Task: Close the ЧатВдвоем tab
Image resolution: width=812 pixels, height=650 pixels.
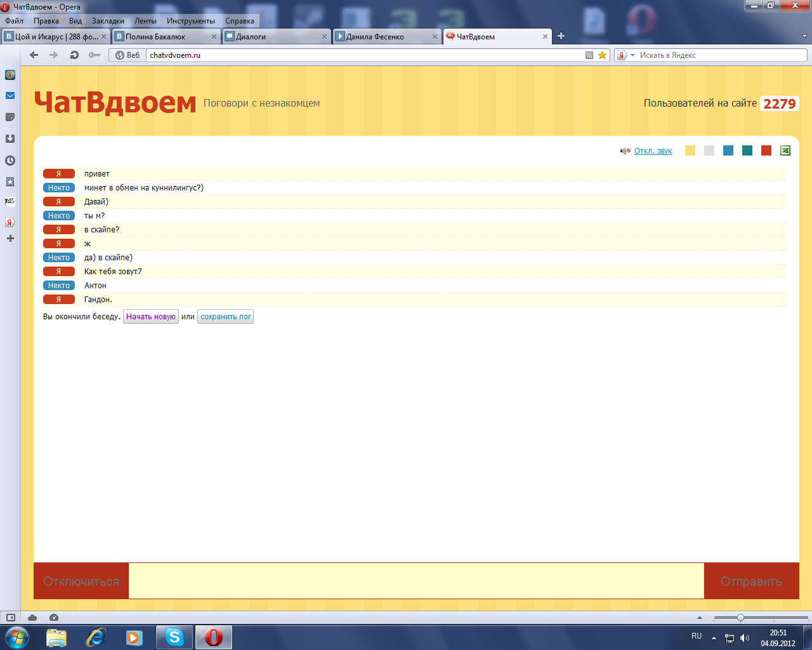Action: pos(545,37)
